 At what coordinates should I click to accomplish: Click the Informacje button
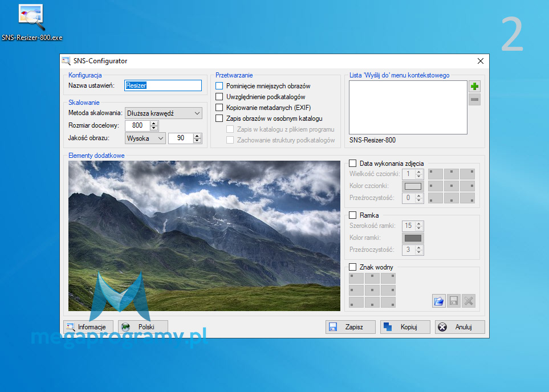88,327
